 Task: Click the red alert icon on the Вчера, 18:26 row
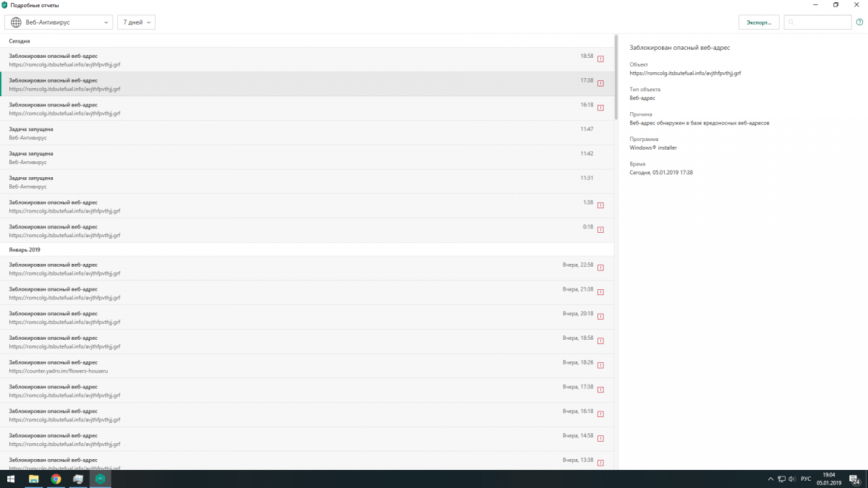coord(600,367)
